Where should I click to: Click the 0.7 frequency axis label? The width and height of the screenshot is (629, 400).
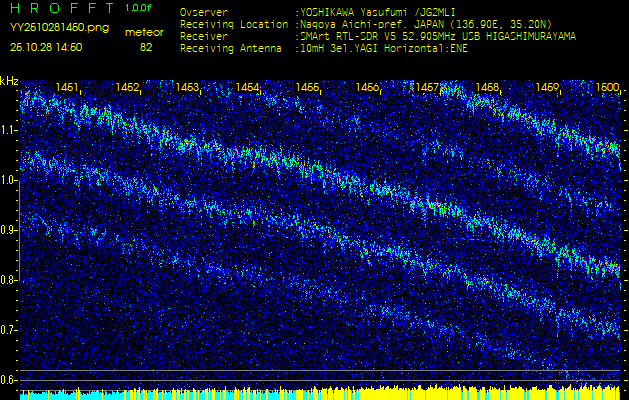pos(9,330)
